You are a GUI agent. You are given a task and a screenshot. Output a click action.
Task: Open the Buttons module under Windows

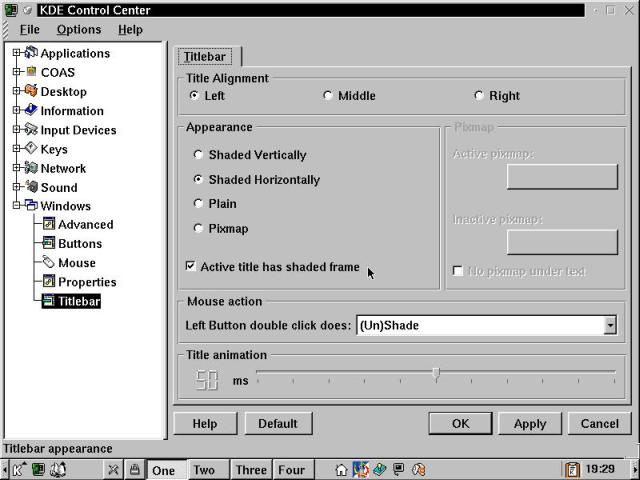[79, 244]
